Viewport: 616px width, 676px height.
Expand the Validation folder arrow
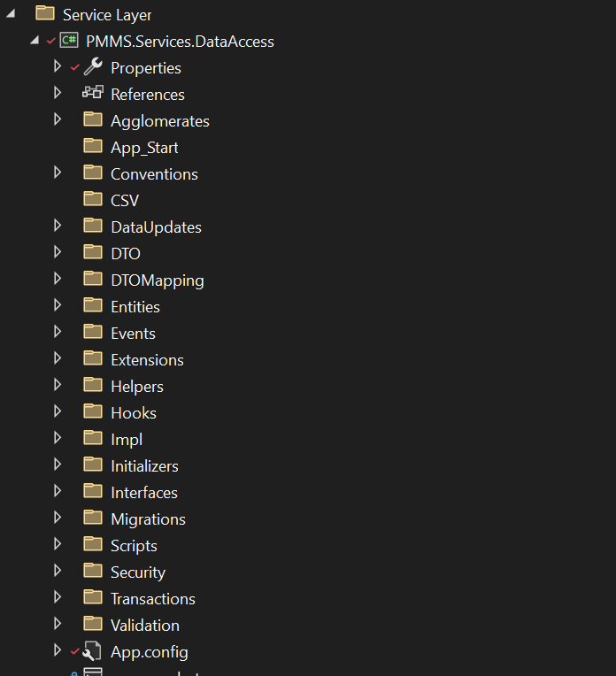pos(58,625)
